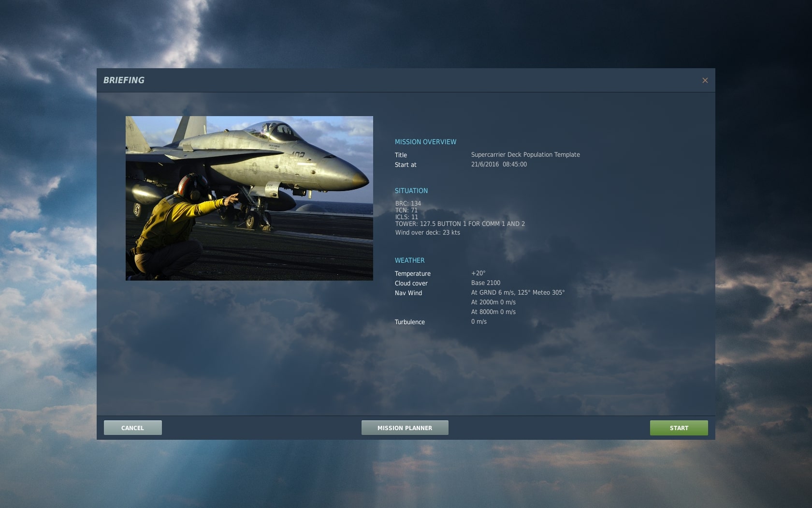Click the Turbulence label

tap(409, 322)
